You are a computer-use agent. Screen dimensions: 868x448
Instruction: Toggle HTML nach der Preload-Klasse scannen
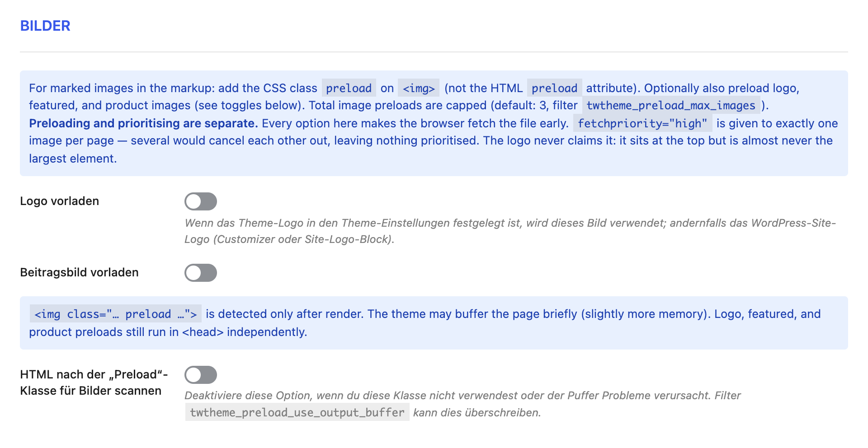[x=201, y=375]
